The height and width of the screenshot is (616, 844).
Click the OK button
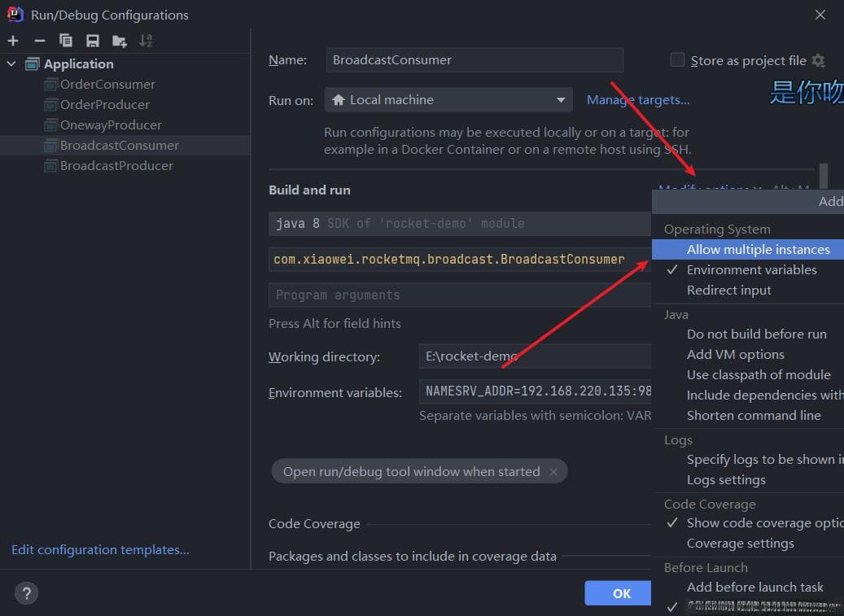tap(619, 593)
